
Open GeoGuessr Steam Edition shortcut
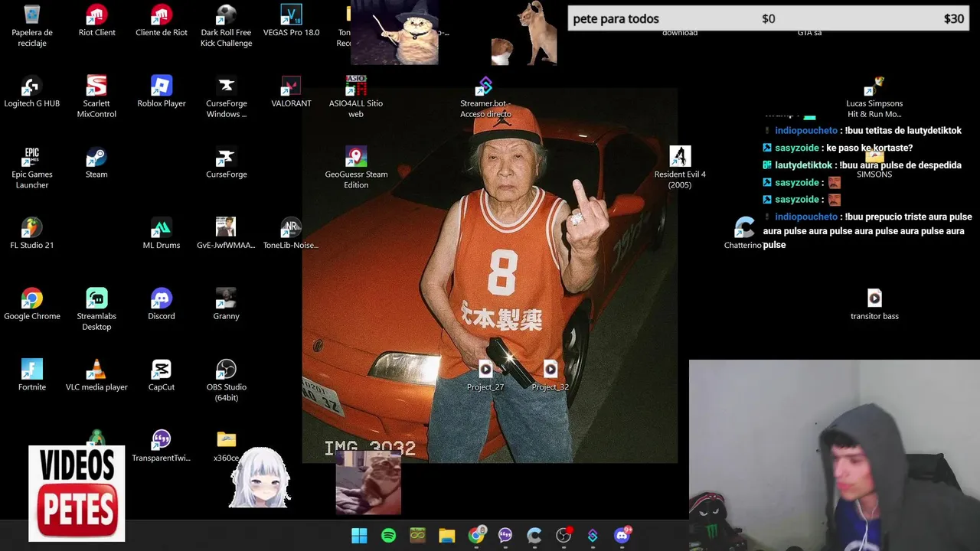pos(356,168)
